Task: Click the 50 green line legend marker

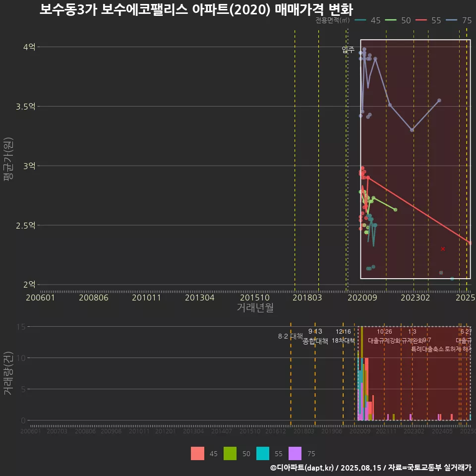Action: (x=391, y=20)
